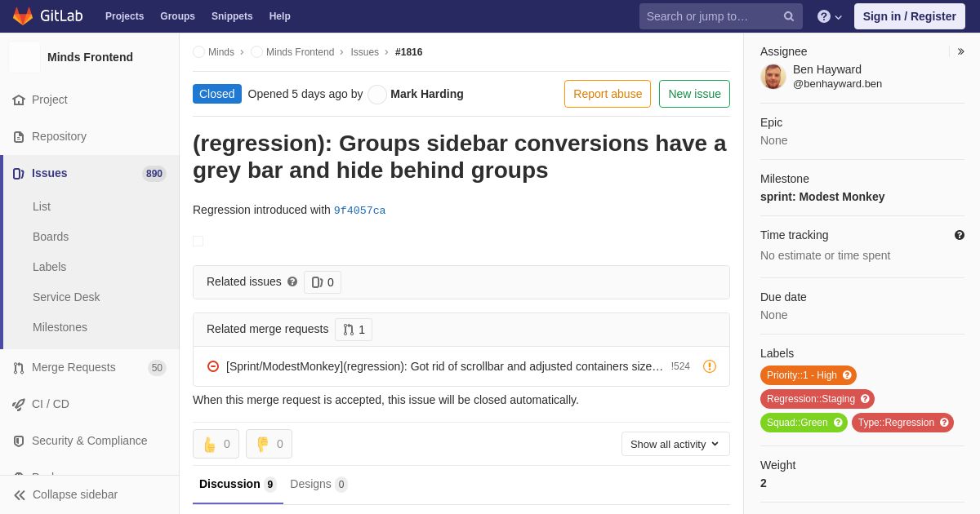Switch to the Designs tab
Screen dimensions: 980x514
coord(318,484)
